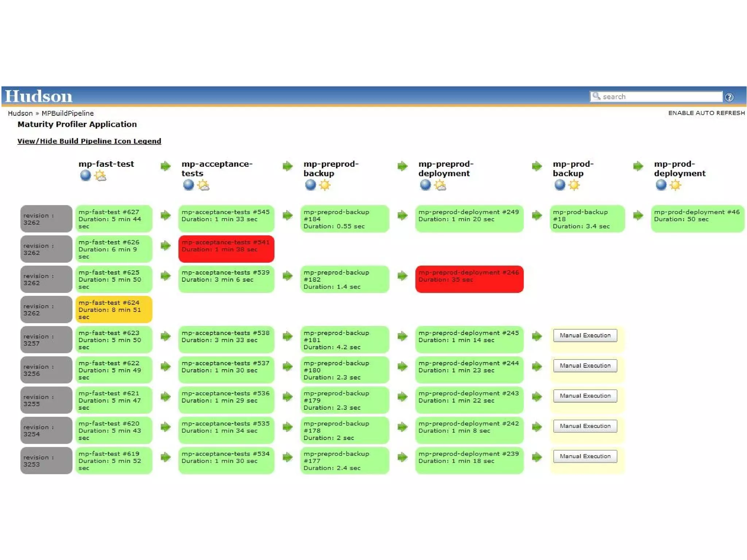The height and width of the screenshot is (560, 747).
Task: Click green arrow after mp-fast-test header
Action: (x=166, y=166)
